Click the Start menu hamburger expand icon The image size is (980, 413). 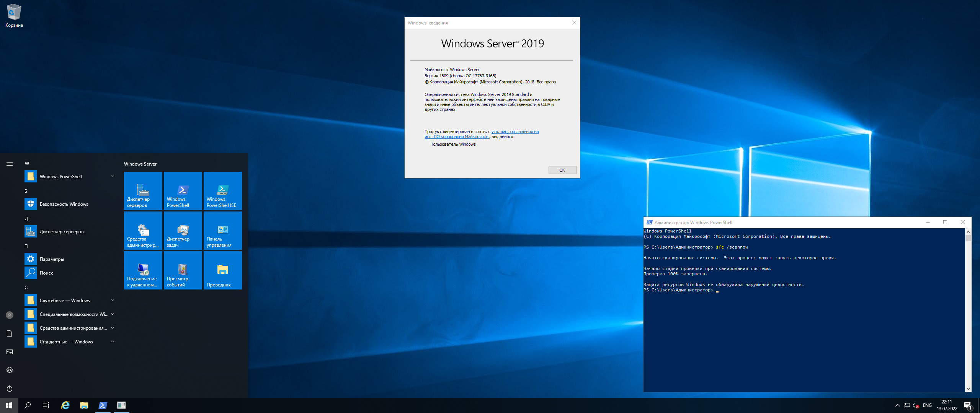click(10, 164)
